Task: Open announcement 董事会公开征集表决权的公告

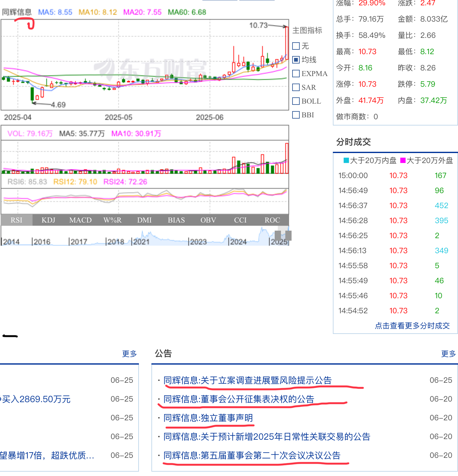Action: (x=239, y=399)
